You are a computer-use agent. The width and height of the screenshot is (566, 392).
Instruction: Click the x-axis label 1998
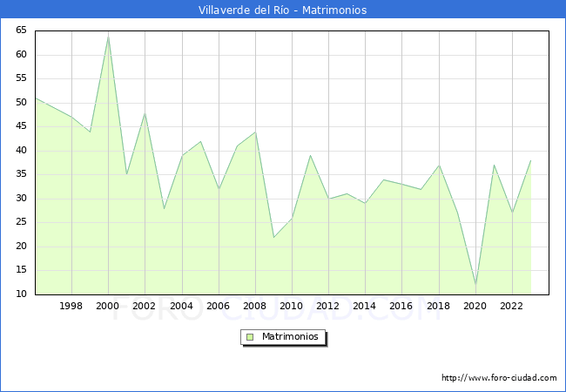(x=71, y=306)
